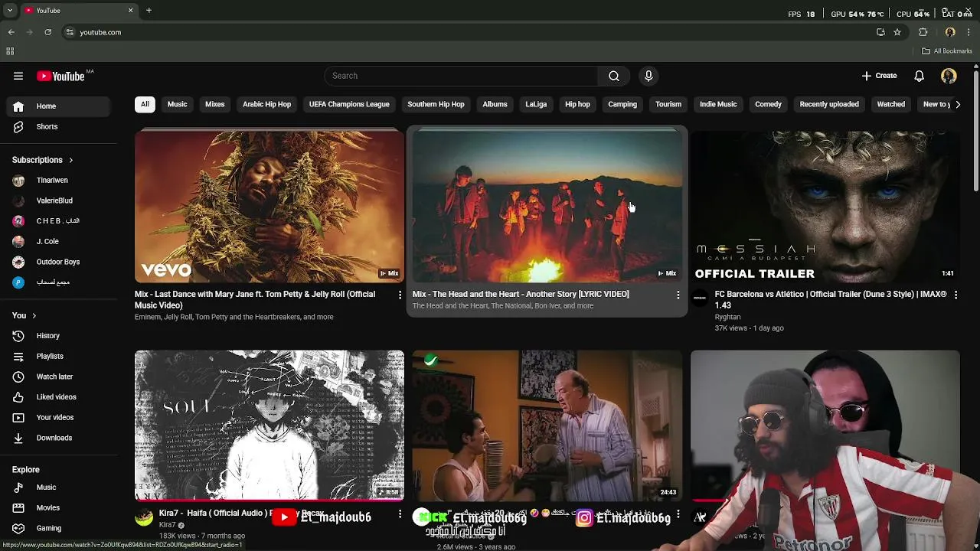Select the UEFA Champions League chip
Image resolution: width=980 pixels, height=551 pixels.
coord(349,104)
